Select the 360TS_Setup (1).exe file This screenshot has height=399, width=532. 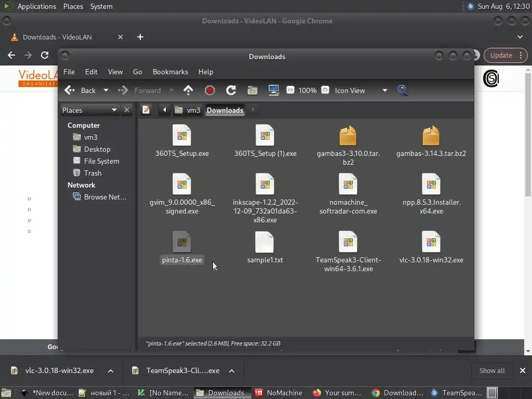point(265,141)
